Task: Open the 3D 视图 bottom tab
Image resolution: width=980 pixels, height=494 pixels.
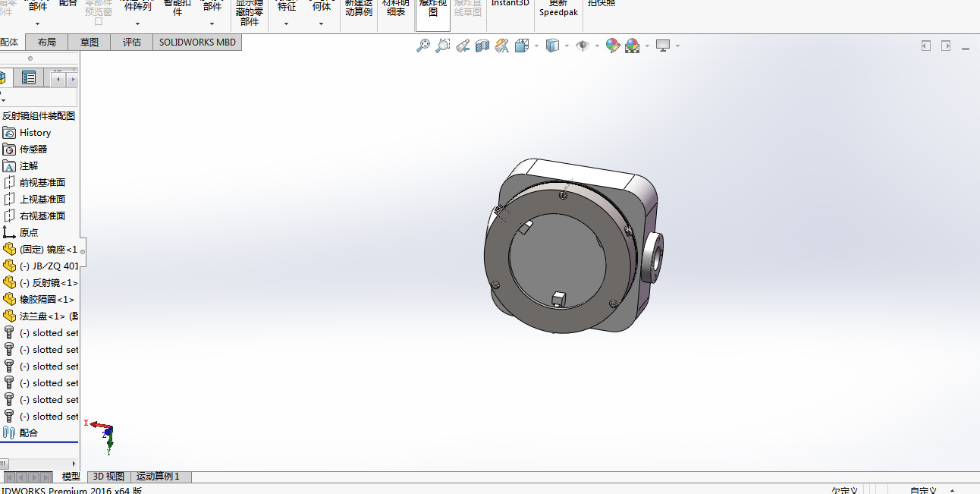Action: point(108,477)
